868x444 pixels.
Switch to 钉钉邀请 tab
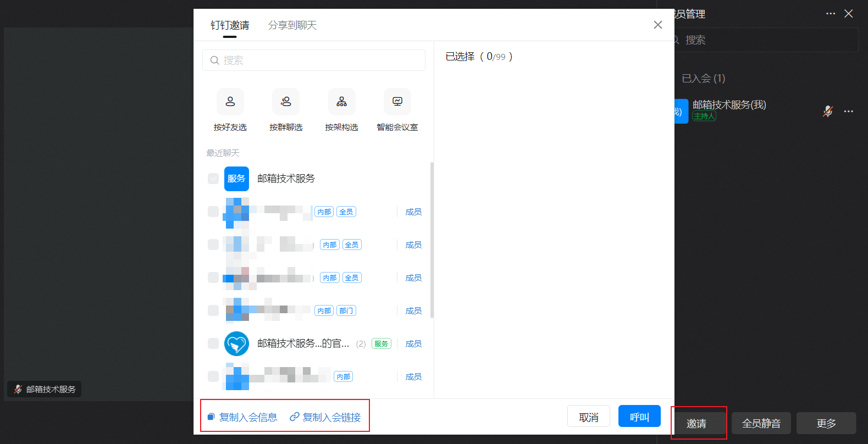230,25
